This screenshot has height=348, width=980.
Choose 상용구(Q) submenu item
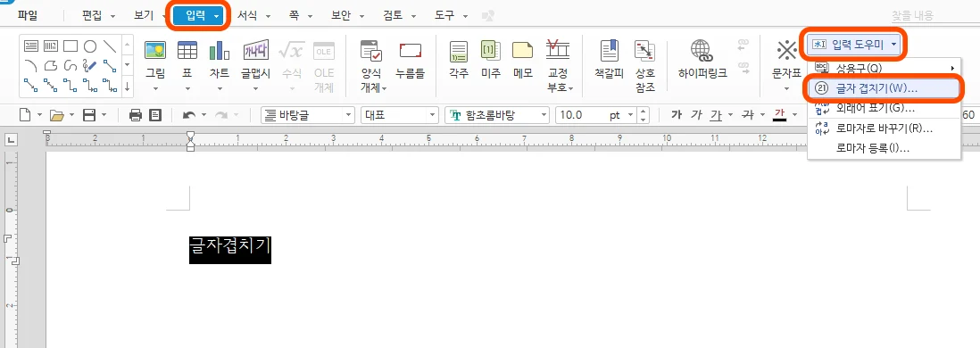coord(883,68)
